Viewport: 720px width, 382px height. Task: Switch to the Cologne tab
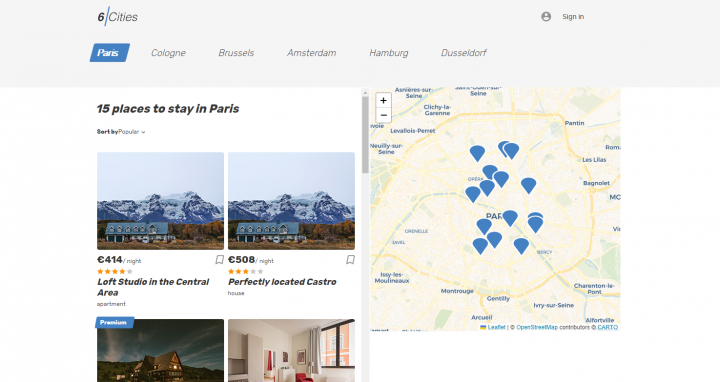169,53
